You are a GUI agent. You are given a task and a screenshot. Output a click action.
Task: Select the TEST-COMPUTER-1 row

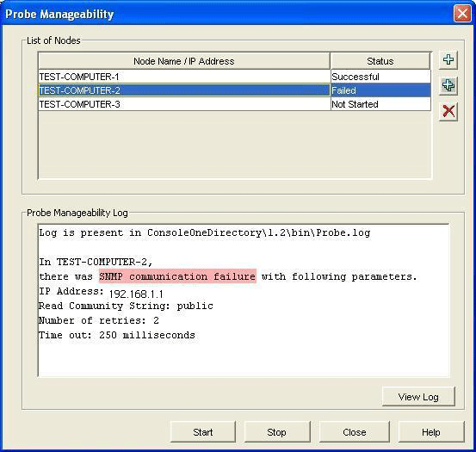234,77
